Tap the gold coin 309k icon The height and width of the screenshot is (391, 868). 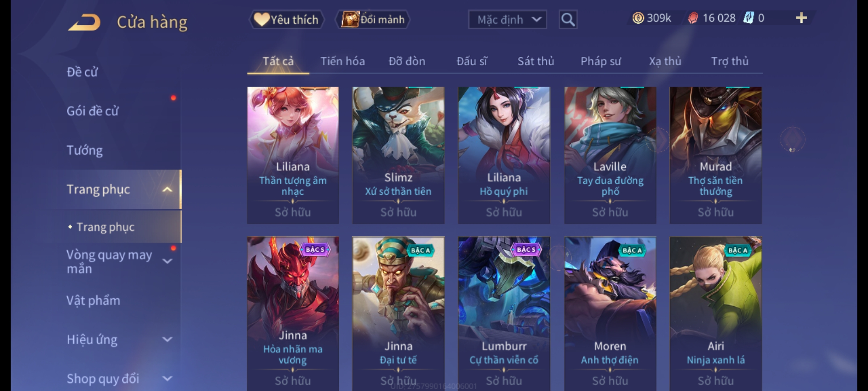tap(638, 18)
